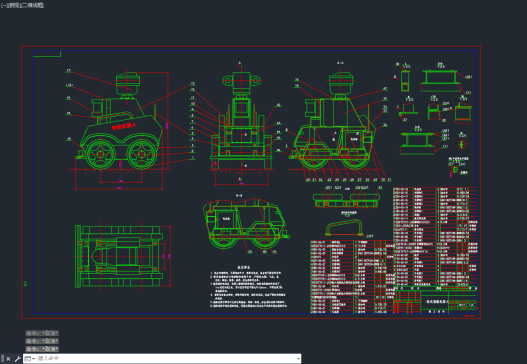527x364 pixels.
Task: Open recent commands dropdown in command line
Action: coord(30,359)
